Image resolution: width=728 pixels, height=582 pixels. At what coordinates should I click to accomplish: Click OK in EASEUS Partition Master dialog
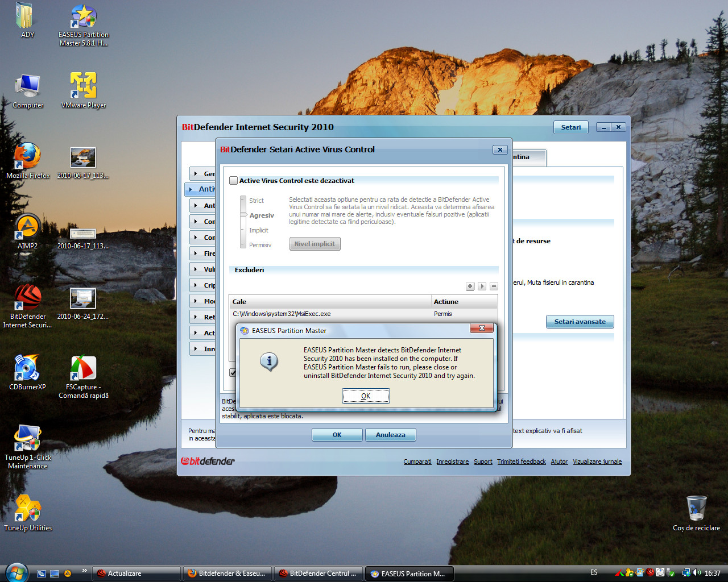pos(366,396)
